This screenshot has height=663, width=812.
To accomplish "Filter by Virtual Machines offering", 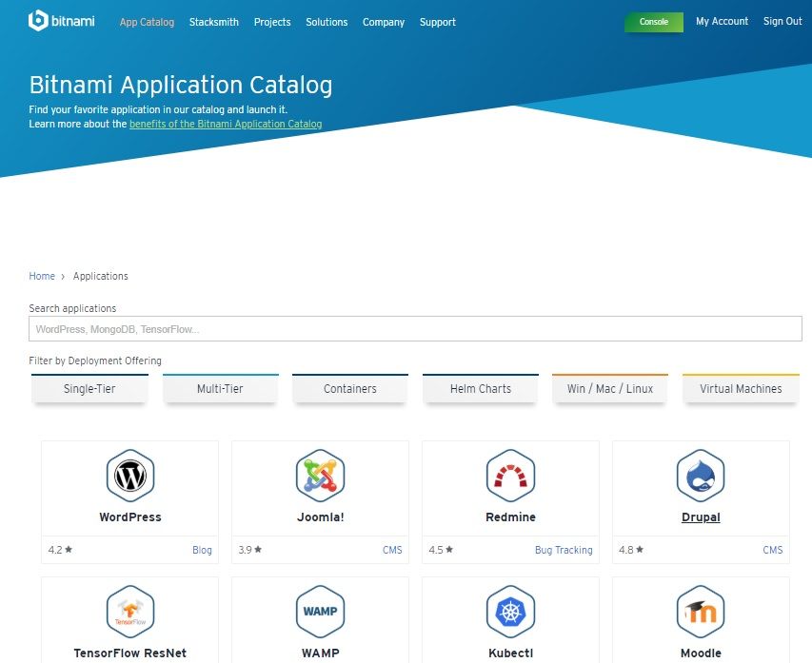I will point(741,389).
